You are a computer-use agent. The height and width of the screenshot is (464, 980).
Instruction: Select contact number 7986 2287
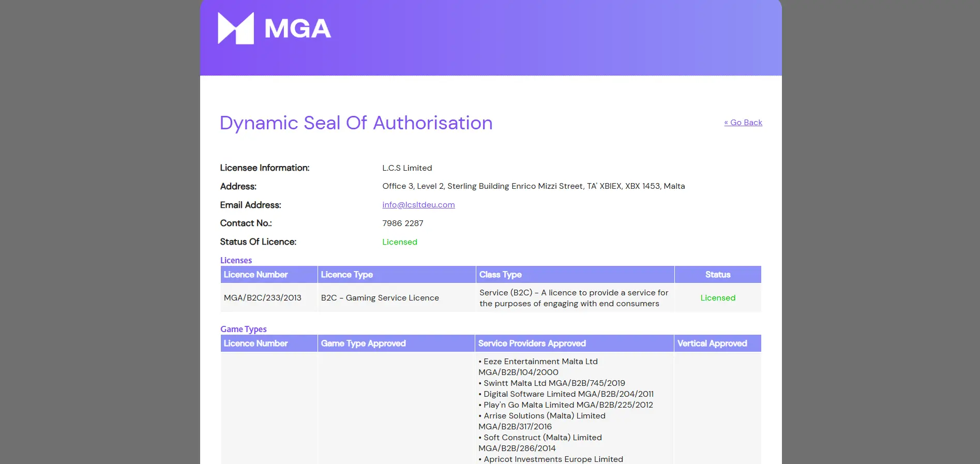tap(402, 223)
